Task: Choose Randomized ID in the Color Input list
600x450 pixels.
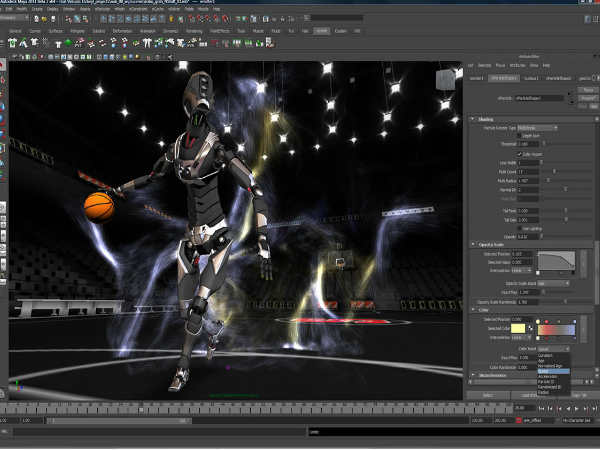Action: (553, 387)
